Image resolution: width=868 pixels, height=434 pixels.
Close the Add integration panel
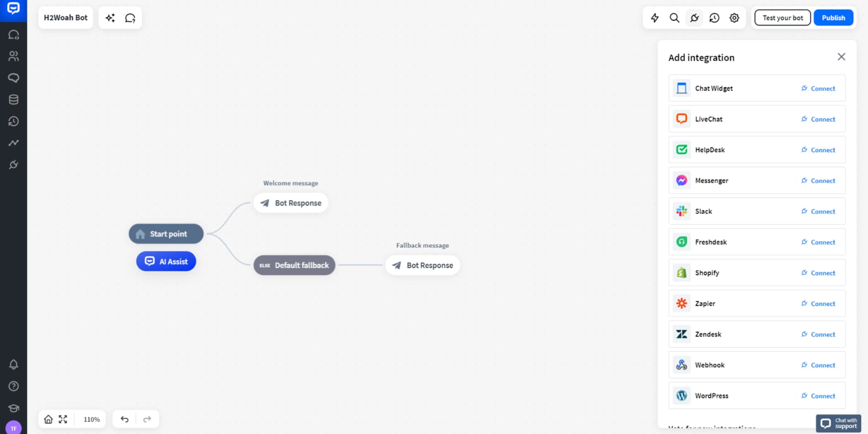click(x=841, y=56)
